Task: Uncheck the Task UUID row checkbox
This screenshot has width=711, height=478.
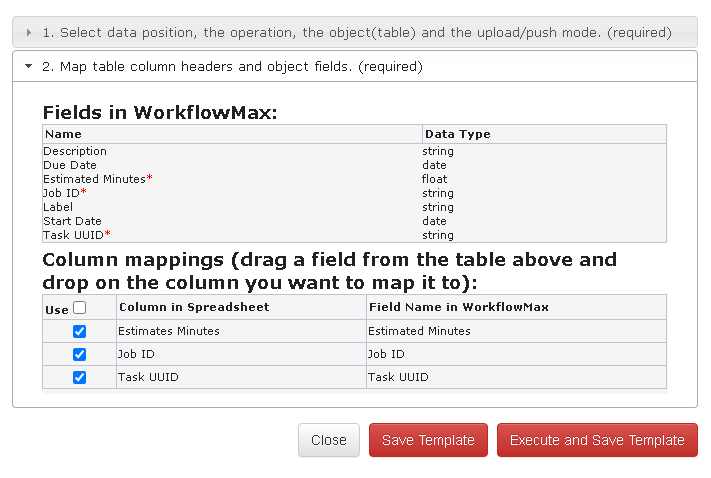Action: pos(79,377)
